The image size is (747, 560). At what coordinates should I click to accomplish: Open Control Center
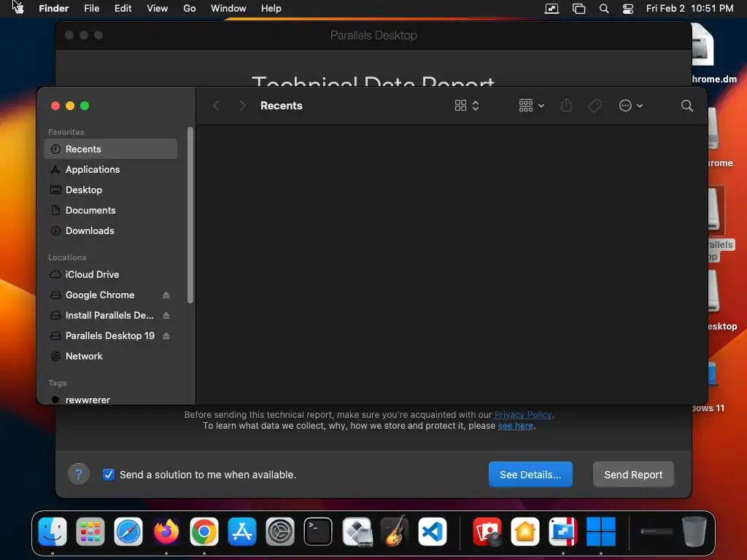point(628,9)
